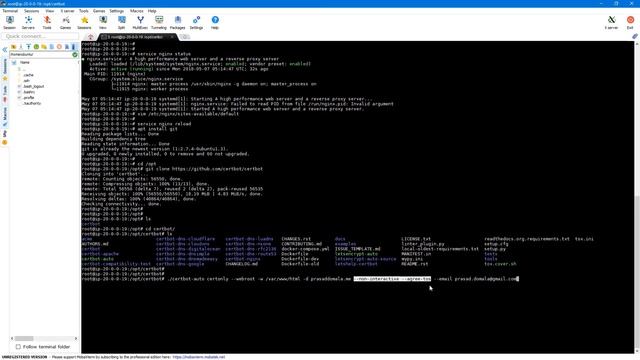Click the Session toolbar icon
The width and height of the screenshot is (640, 360).
(x=9, y=22)
